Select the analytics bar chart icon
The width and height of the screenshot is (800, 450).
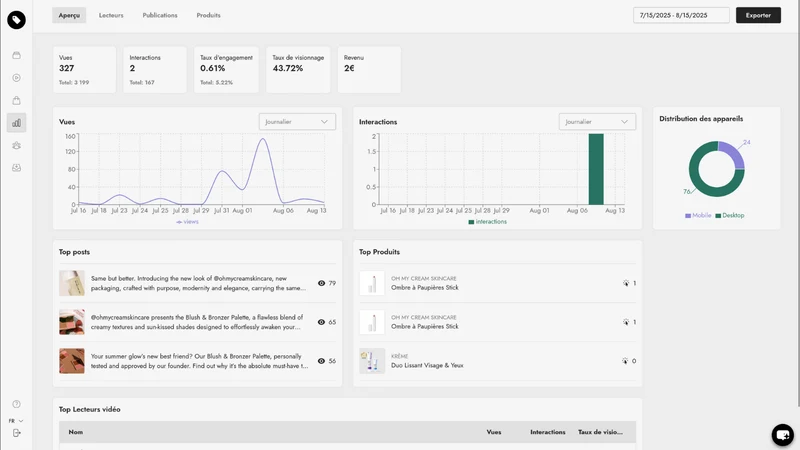click(x=16, y=122)
